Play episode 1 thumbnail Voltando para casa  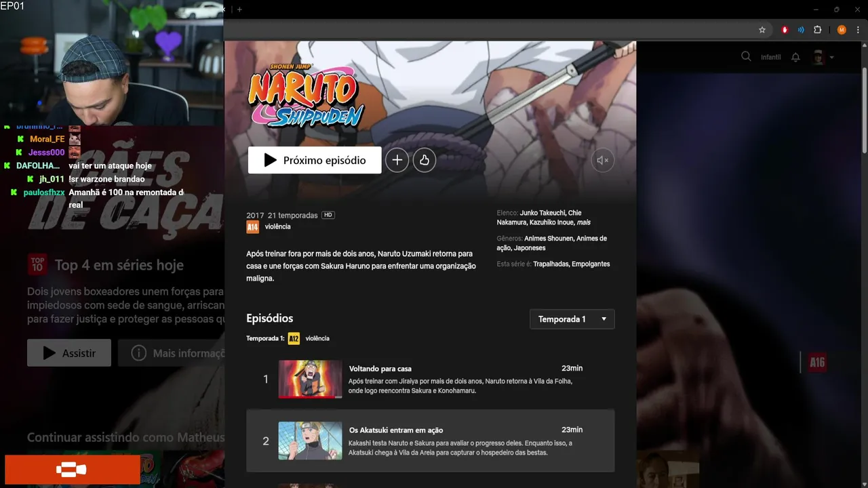point(311,379)
